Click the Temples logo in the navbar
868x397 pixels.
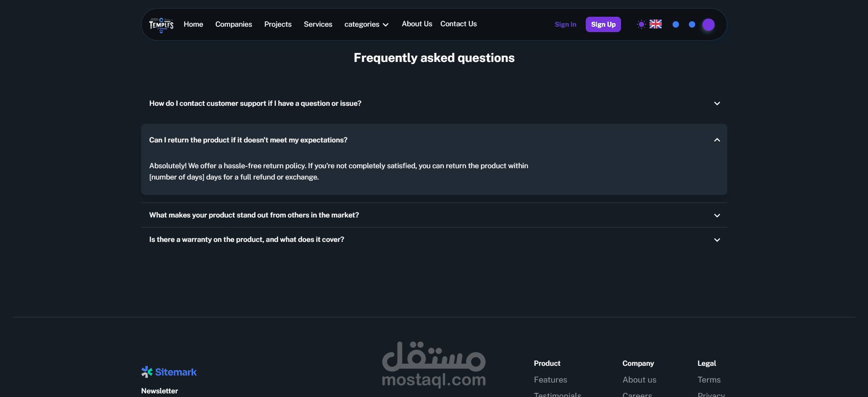pyautogui.click(x=161, y=25)
